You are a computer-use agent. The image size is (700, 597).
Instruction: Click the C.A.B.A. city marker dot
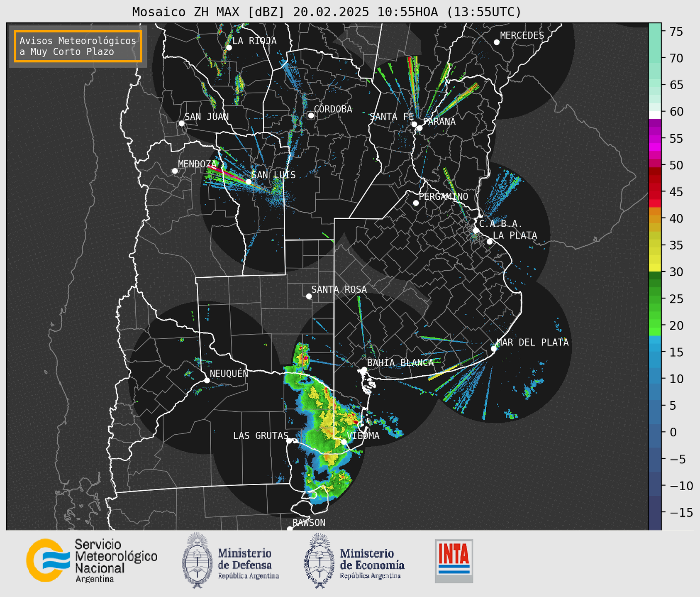476,230
